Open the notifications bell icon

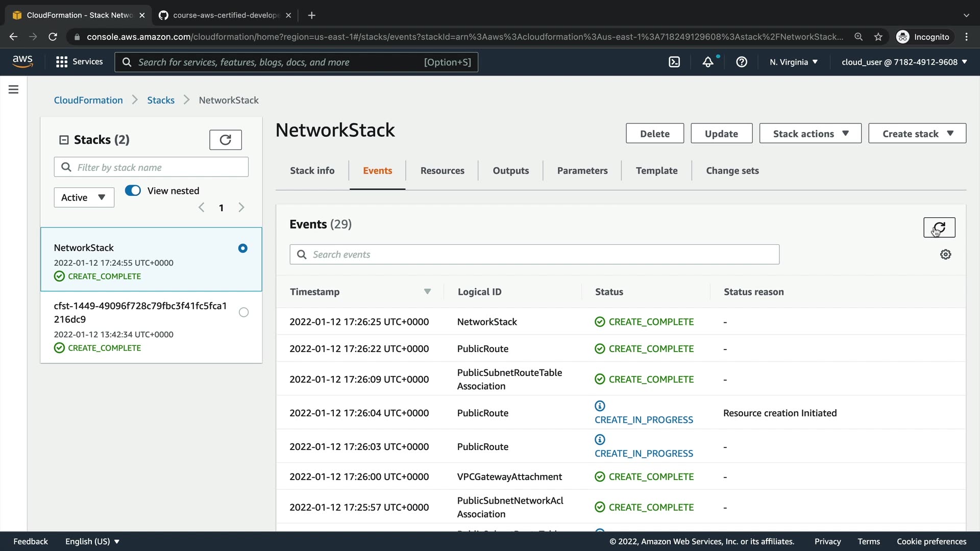(x=708, y=62)
